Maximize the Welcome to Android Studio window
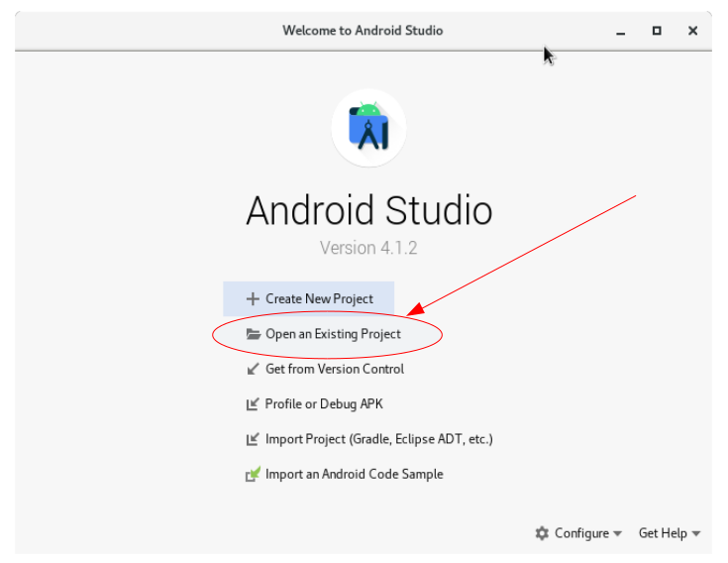This screenshot has width=728, height=563. coord(657,31)
